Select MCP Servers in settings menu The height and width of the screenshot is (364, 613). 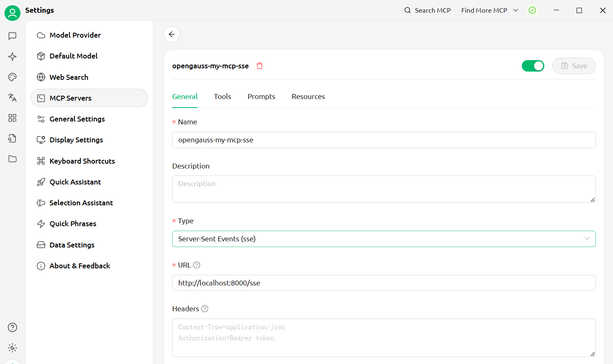click(89, 98)
